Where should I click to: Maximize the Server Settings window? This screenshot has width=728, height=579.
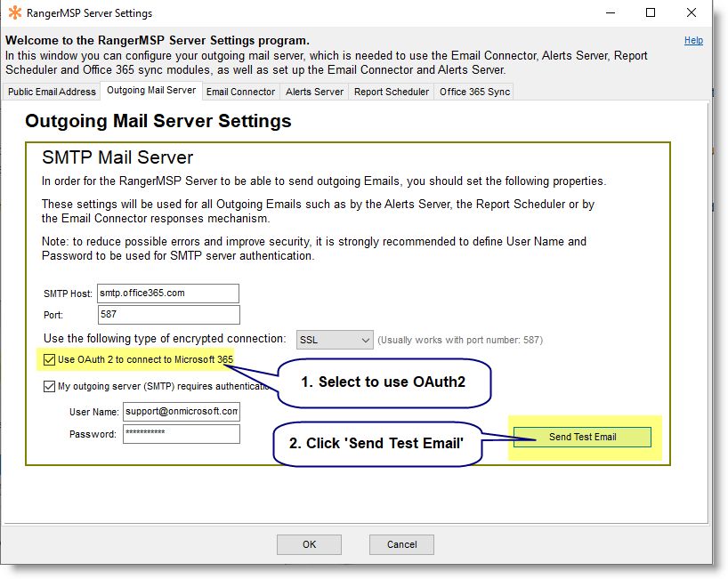tap(651, 13)
